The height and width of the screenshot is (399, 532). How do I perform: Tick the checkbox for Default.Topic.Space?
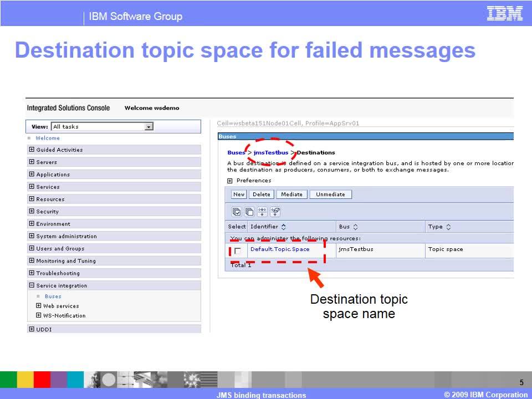coord(238,250)
